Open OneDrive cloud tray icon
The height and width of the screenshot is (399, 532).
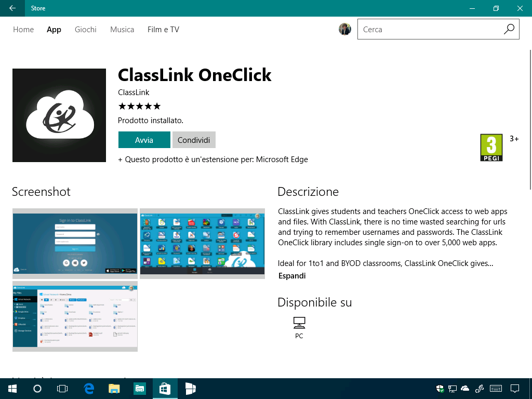(x=465, y=388)
